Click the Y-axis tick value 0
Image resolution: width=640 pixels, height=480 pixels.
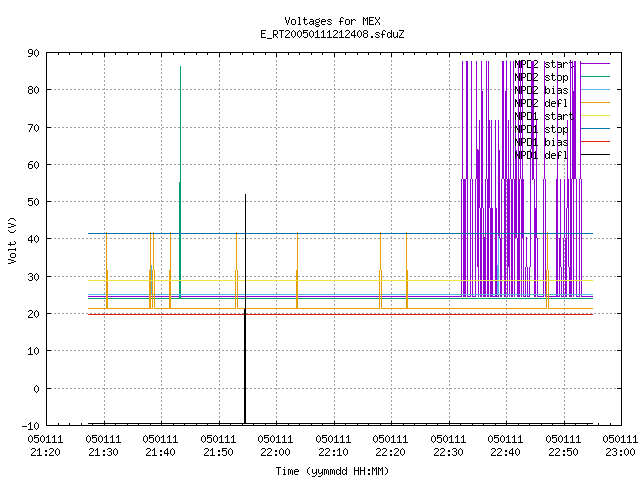(x=37, y=389)
